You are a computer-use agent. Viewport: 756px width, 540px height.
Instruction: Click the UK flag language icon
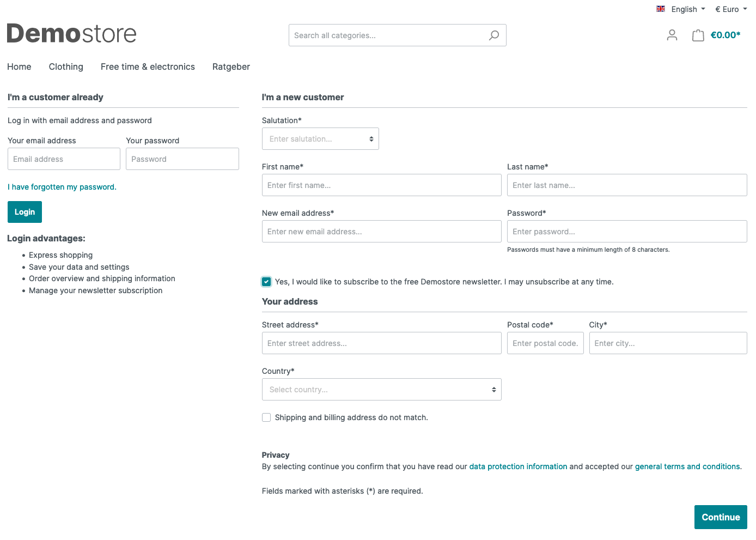pyautogui.click(x=661, y=9)
